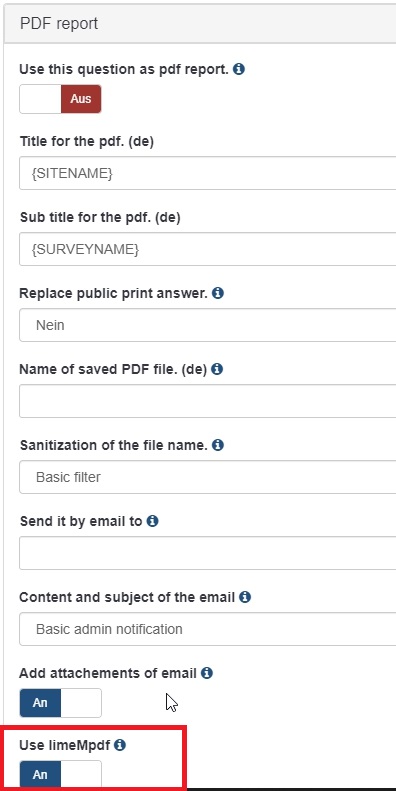Click info icon next to 'Replace public print answer'
396x791 pixels.
click(x=218, y=293)
